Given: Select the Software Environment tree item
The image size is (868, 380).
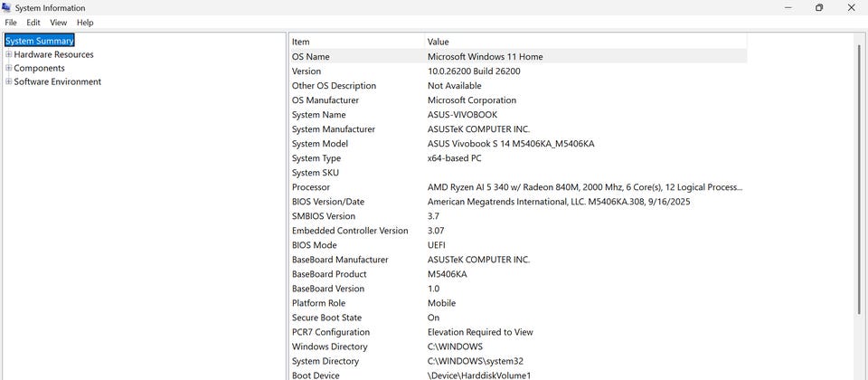Looking at the screenshot, I should click(x=58, y=81).
